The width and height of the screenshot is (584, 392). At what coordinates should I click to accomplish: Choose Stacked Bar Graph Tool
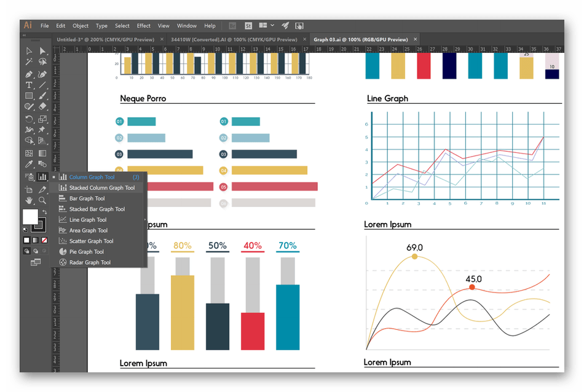pos(97,210)
